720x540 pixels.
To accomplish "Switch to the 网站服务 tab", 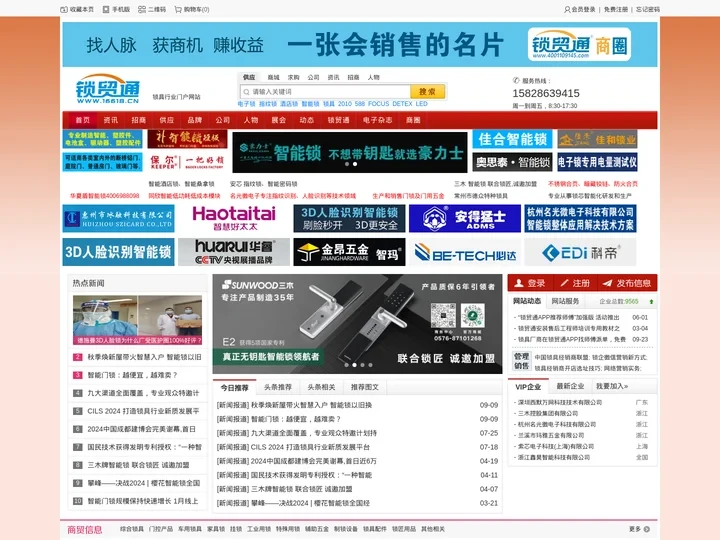I will pos(565,301).
